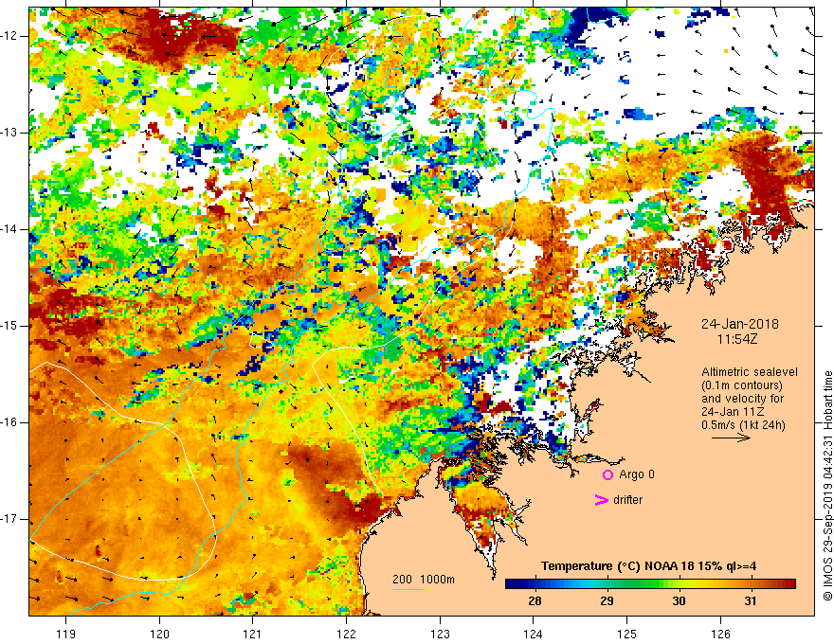Click the longitude axis label '119'
834x644 pixels.
click(x=66, y=634)
